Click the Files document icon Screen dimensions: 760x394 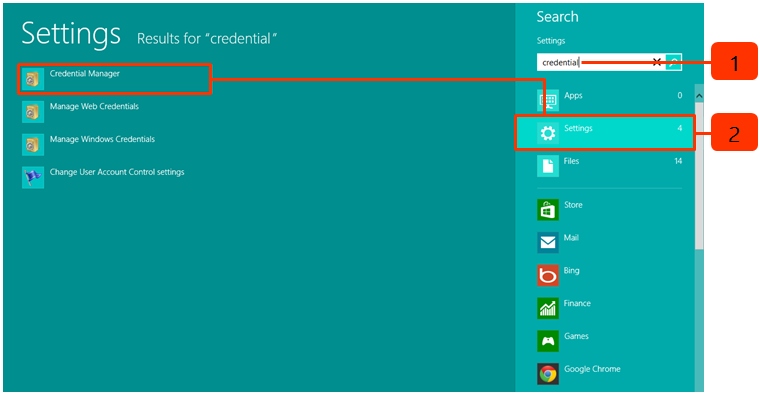point(548,166)
